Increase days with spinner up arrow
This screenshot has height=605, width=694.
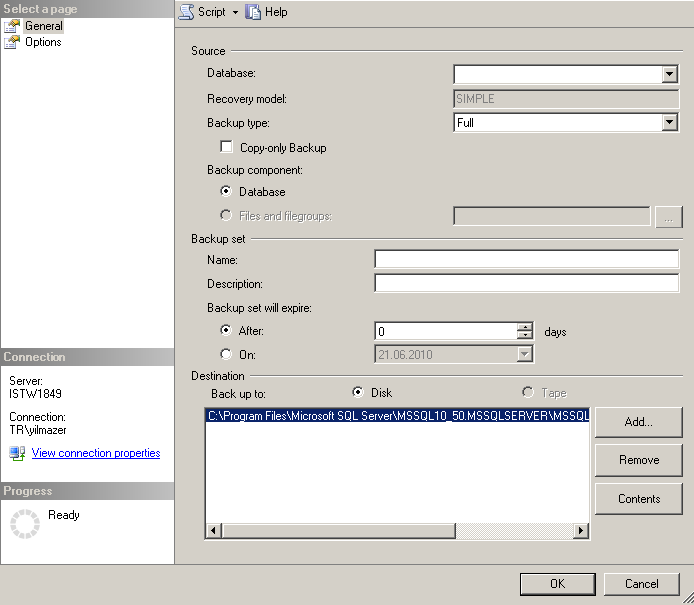pos(525,327)
